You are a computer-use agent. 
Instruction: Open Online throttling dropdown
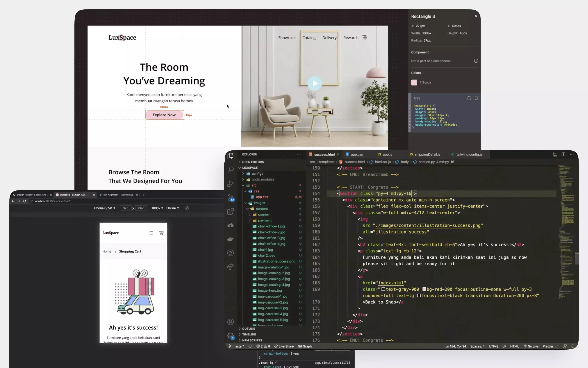pos(173,208)
